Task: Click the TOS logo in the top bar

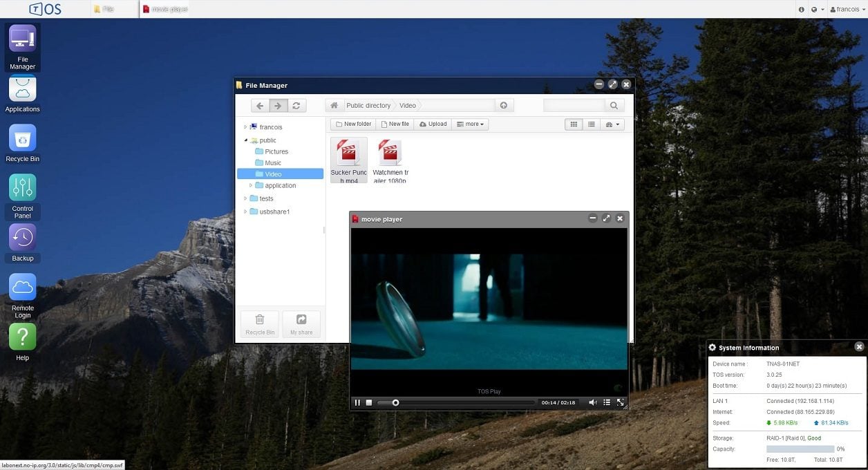Action: click(x=45, y=9)
